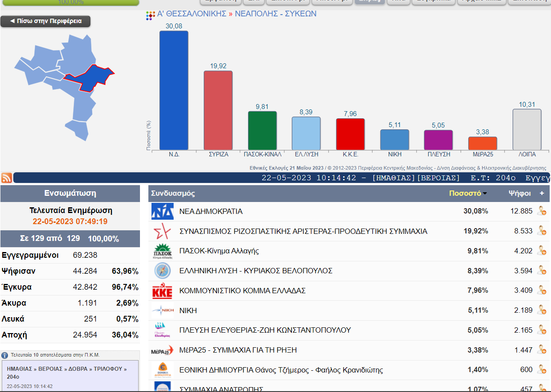Viewport: 551px width, 392px height.
Task: Go back via Πίσω στην Περιφέρεια button
Action: click(46, 21)
